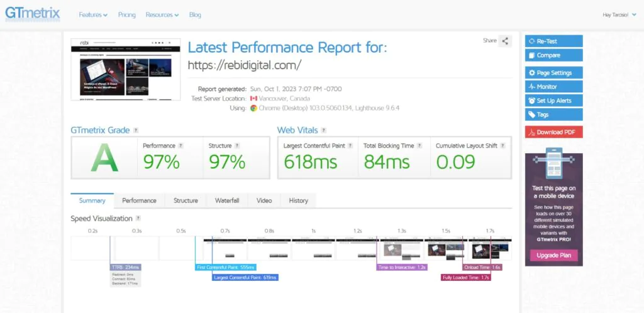Open the Waterfall tab

(227, 200)
